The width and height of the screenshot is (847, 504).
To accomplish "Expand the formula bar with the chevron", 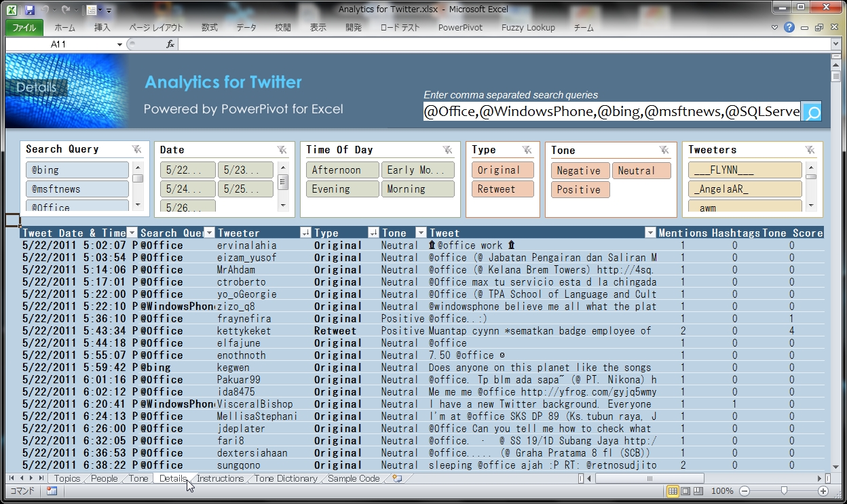I will (x=835, y=44).
